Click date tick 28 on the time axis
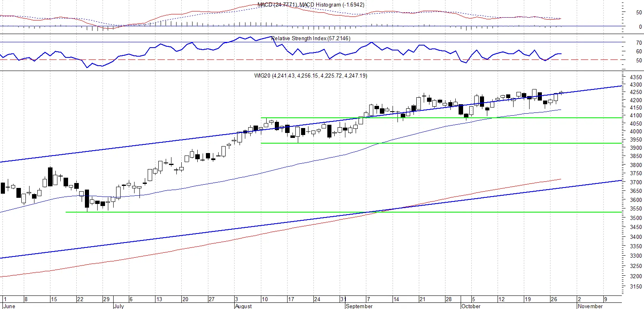The width and height of the screenshot is (644, 309). (x=449, y=300)
